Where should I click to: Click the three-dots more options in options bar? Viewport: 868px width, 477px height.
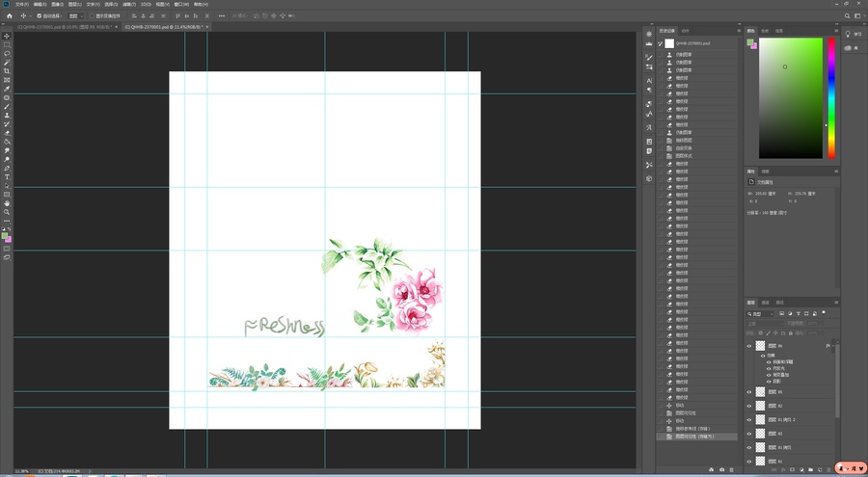point(222,16)
